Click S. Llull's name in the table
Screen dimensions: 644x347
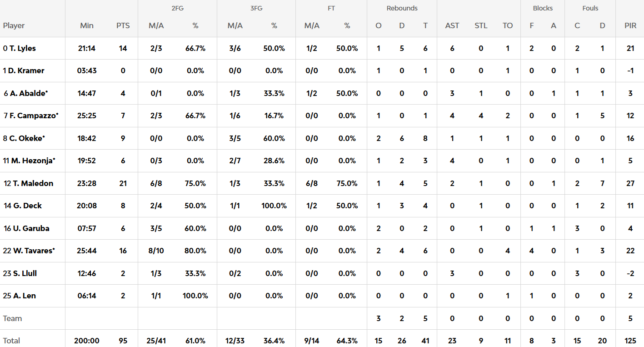[x=25, y=273]
